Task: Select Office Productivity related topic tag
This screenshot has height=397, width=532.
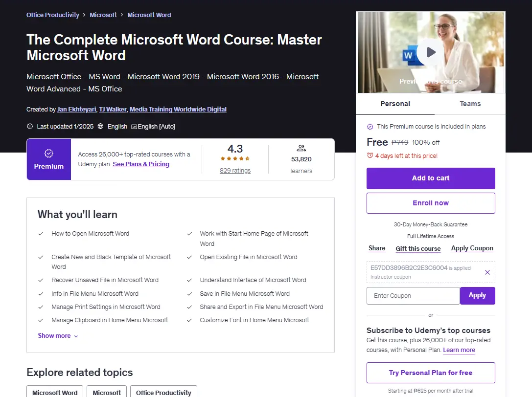Action: click(163, 392)
